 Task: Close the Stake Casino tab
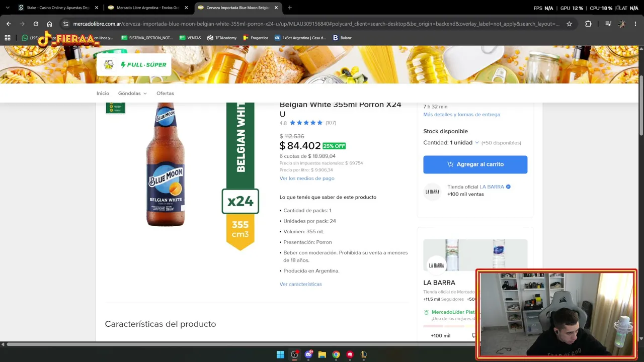coord(97,8)
